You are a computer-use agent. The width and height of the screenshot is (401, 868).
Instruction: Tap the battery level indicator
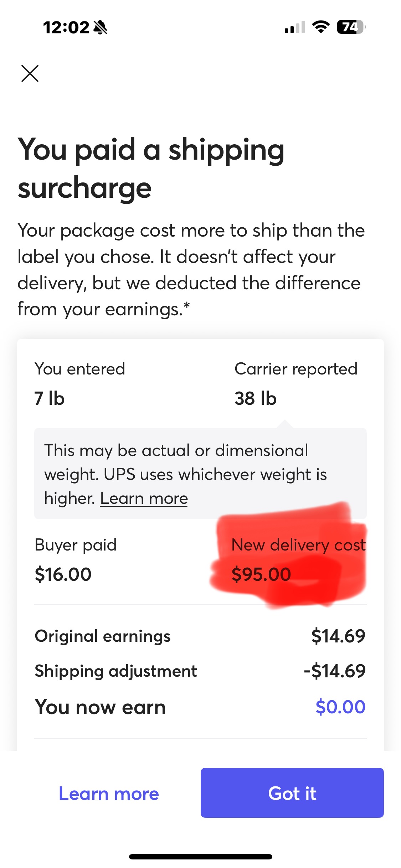tap(351, 27)
